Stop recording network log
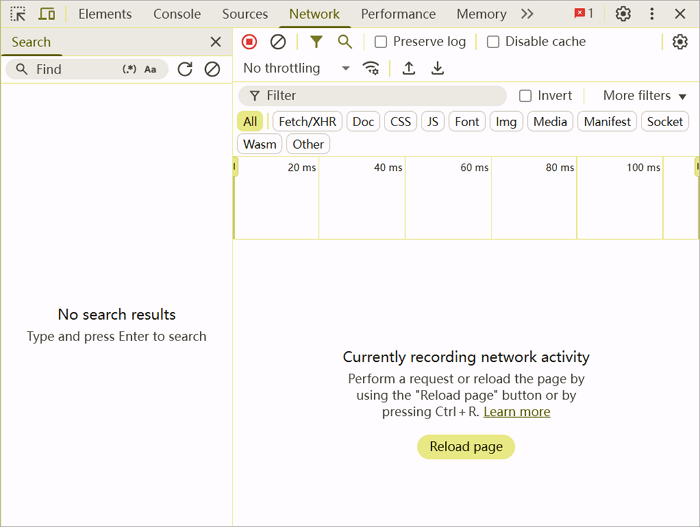 (250, 42)
